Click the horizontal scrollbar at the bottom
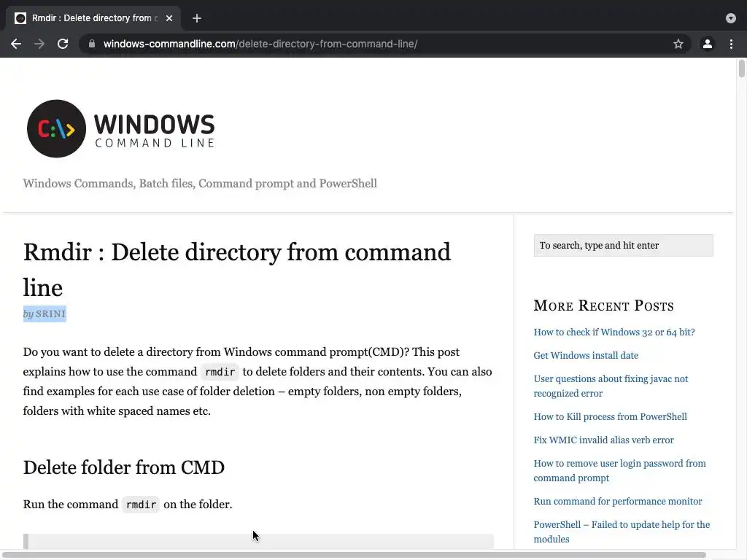The width and height of the screenshot is (747, 560). click(x=354, y=555)
